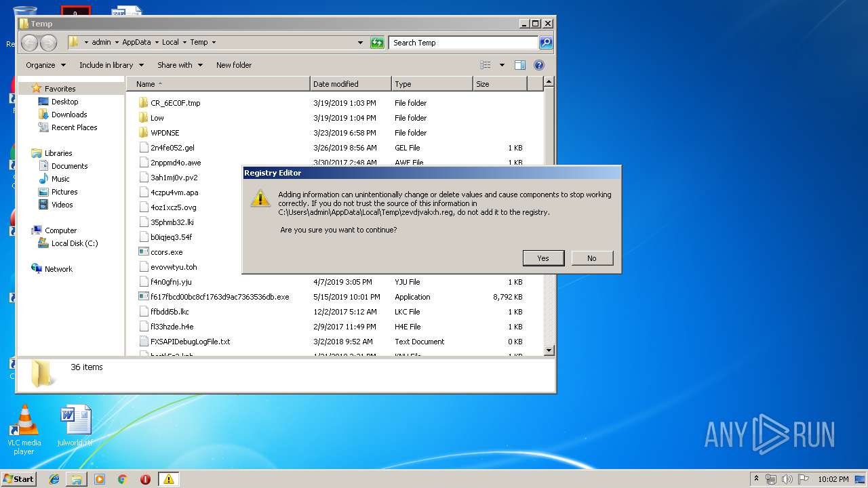Sort by the Name column header

218,84
